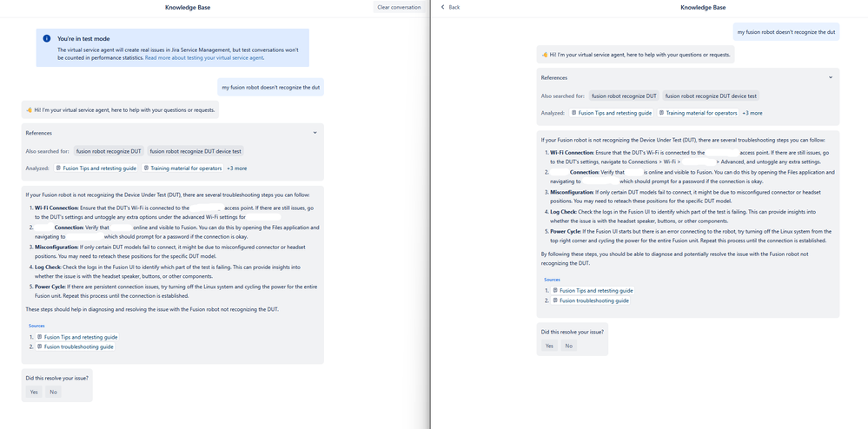Answer No to 'Did this resolve' in left window
868x429 pixels.
53,392
